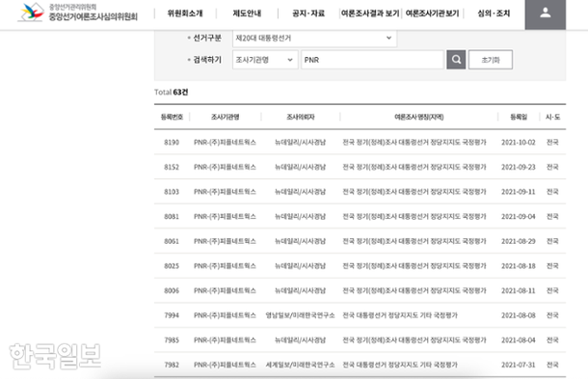This screenshot has width=588, height=379.
Task: Click the date 2021-09-11
Action: click(519, 192)
